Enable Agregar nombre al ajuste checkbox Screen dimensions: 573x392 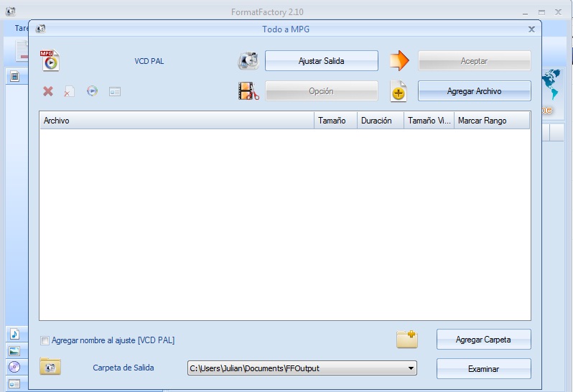(45, 340)
